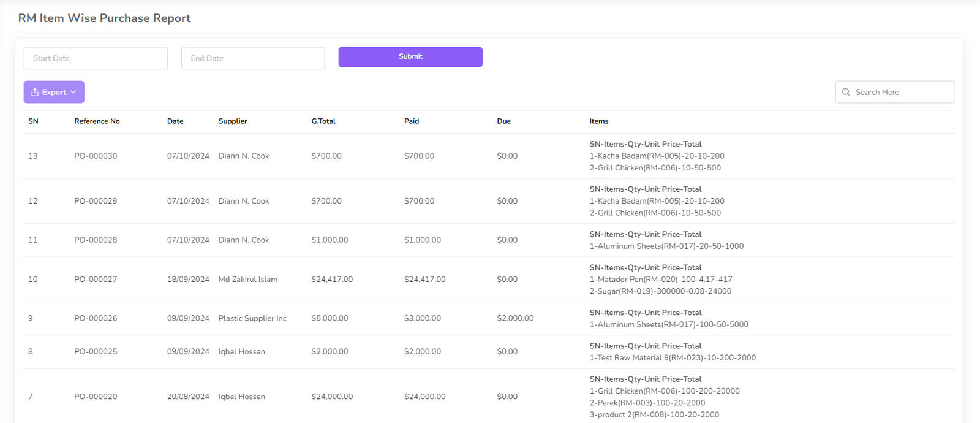The image size is (980, 423).
Task: Sort by the G.Total column header
Action: click(x=323, y=121)
